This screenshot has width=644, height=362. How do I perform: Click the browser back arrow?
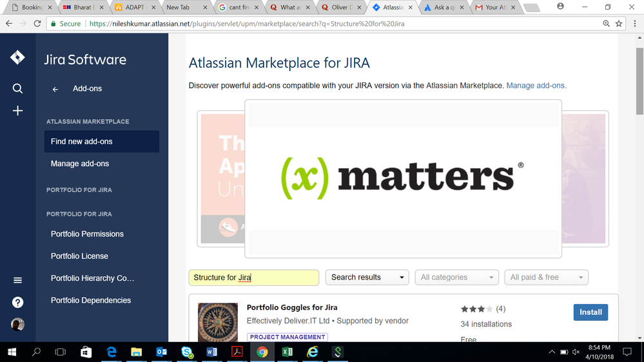point(9,24)
